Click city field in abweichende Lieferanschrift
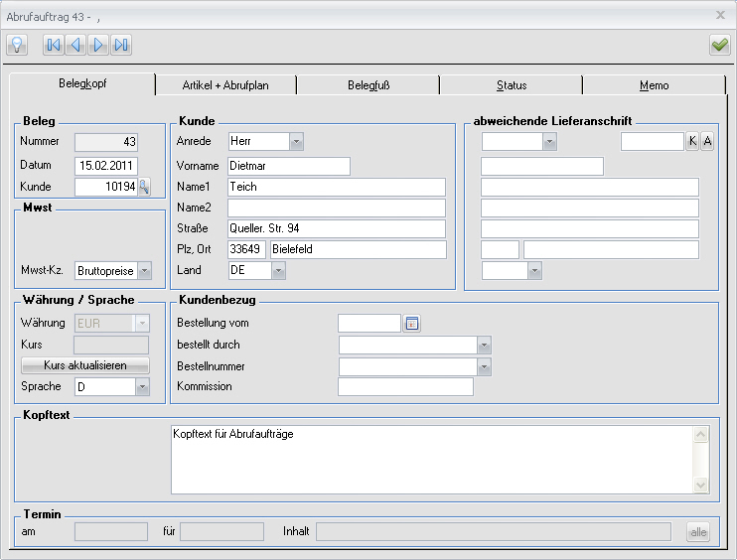Image resolution: width=737 pixels, height=560 pixels. tap(611, 249)
